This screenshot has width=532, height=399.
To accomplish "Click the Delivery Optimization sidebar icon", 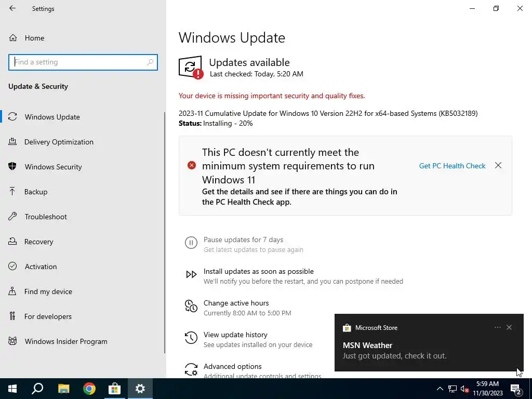I will pos(12,141).
